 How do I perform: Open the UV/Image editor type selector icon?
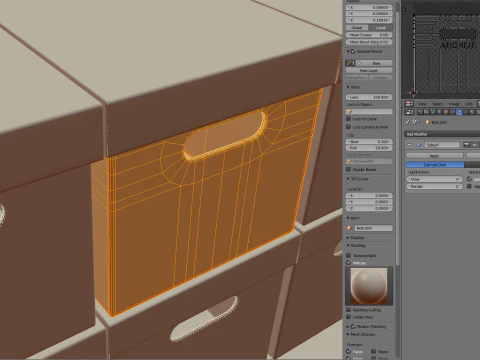[x=409, y=104]
